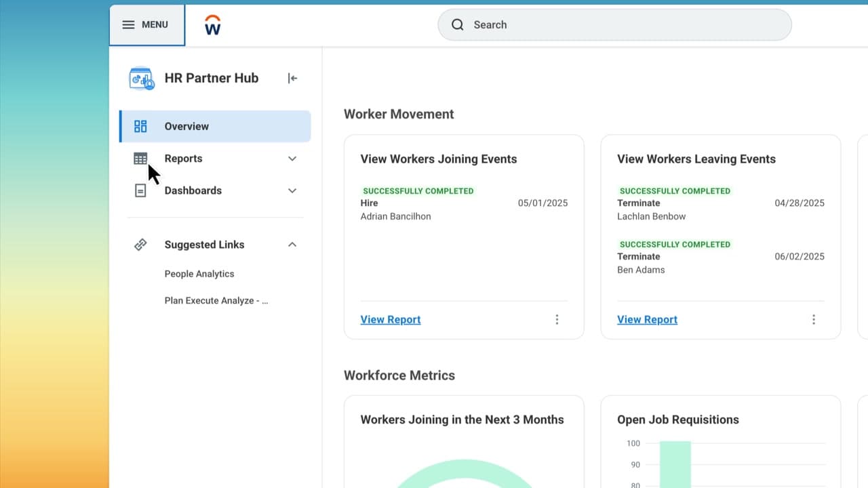Screen dimensions: 868x488
Task: Open the MENU hamburger button
Action: tap(146, 25)
